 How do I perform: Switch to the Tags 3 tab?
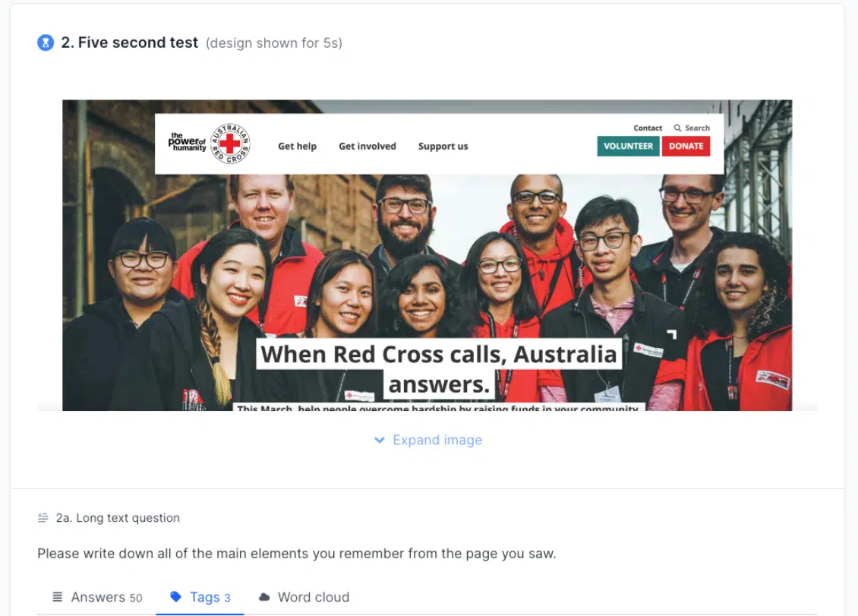[x=200, y=597]
